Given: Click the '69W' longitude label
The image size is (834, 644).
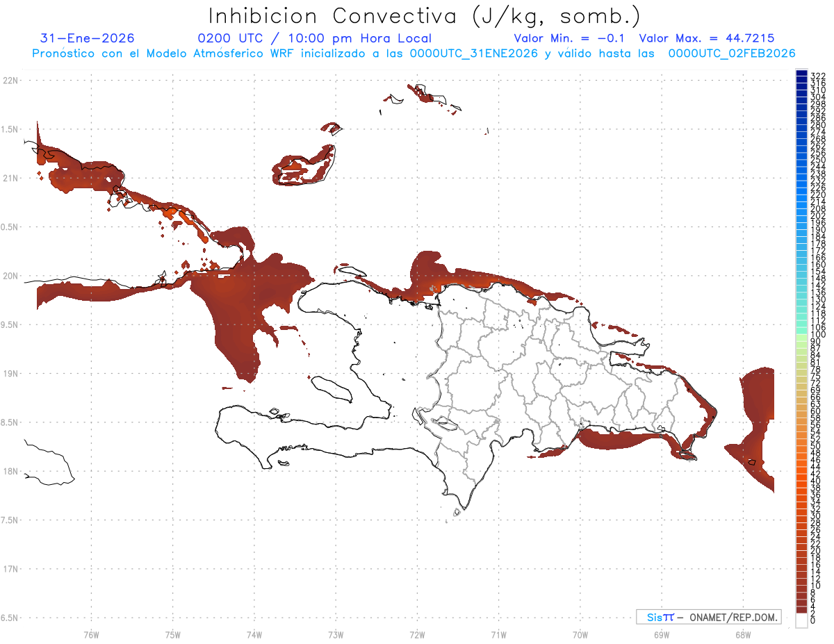Looking at the screenshot, I should point(662,634).
